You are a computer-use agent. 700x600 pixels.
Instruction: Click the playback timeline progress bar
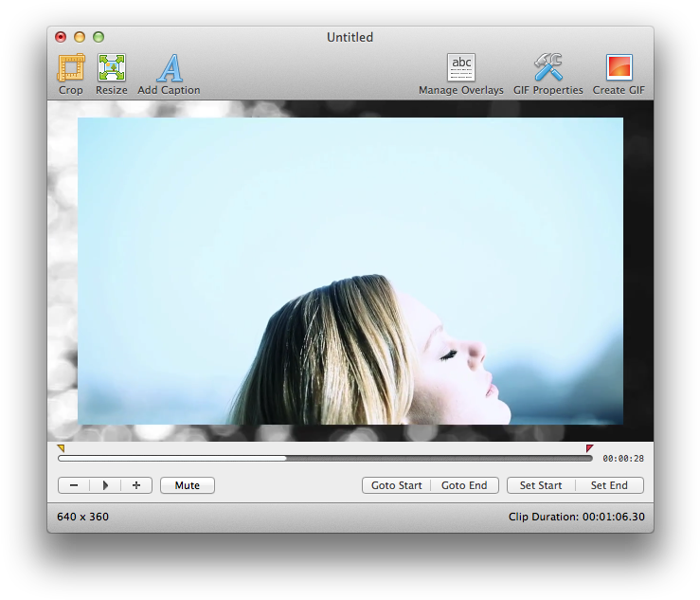325,458
